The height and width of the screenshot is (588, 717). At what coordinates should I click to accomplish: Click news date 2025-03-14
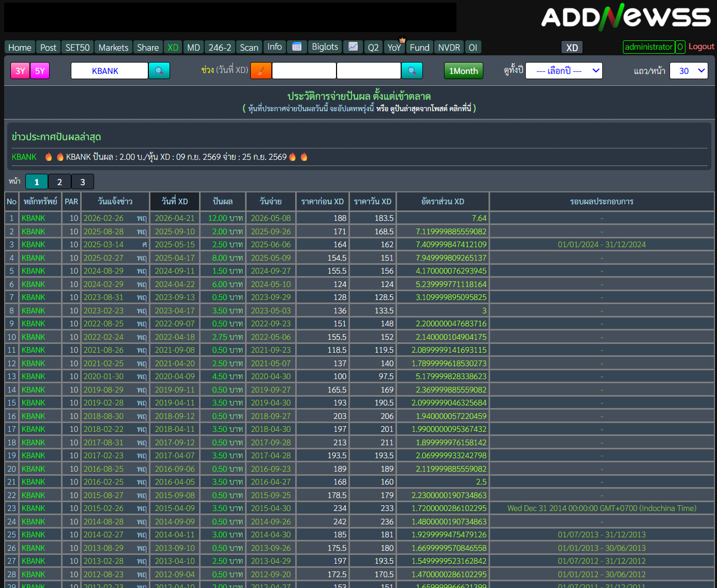[103, 245]
